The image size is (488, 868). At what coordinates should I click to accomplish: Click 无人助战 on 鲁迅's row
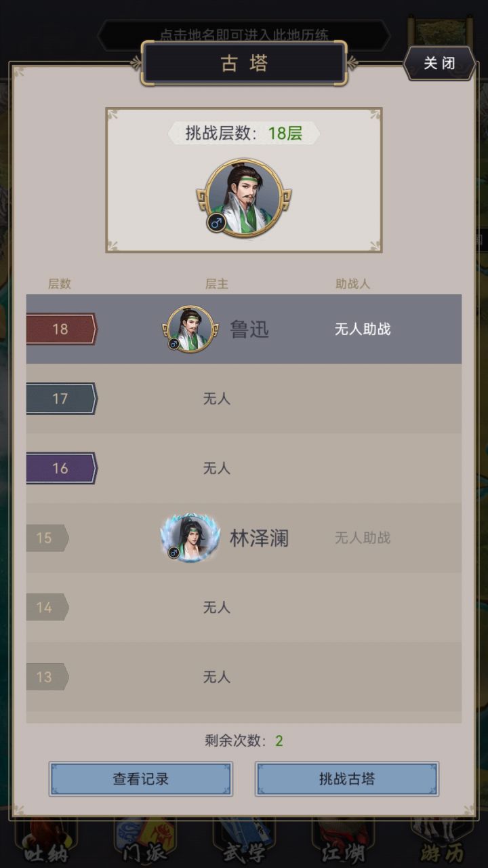point(363,330)
